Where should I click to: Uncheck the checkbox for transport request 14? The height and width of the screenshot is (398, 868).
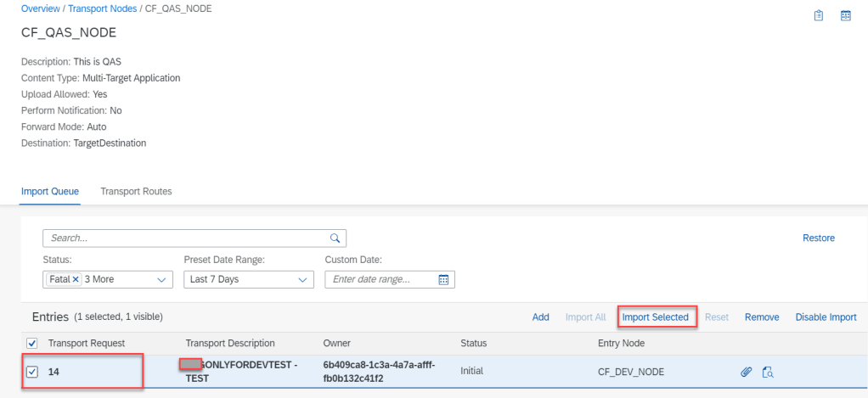point(32,372)
